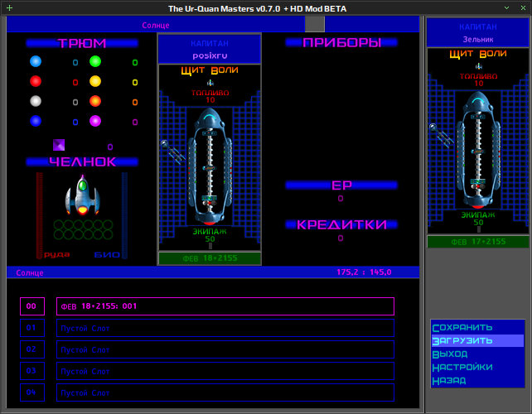This screenshot has height=414, width=532.
Task: Click the small escort ship in right panel
Action: click(442, 136)
